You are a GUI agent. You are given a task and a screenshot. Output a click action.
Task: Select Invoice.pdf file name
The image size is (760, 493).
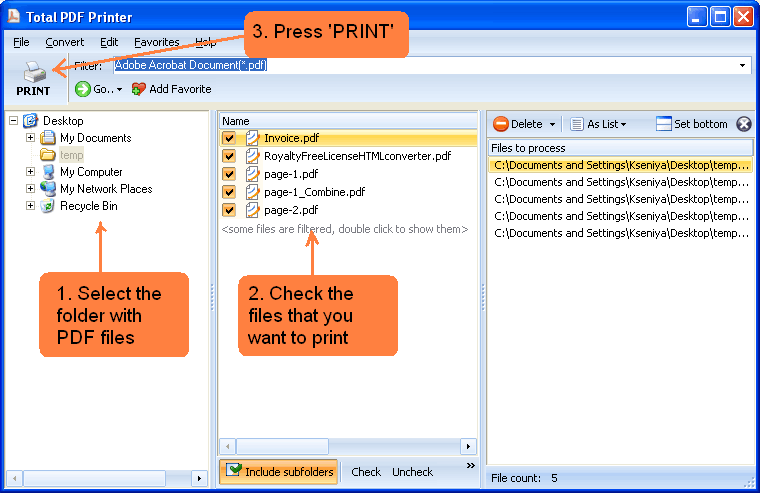(291, 138)
